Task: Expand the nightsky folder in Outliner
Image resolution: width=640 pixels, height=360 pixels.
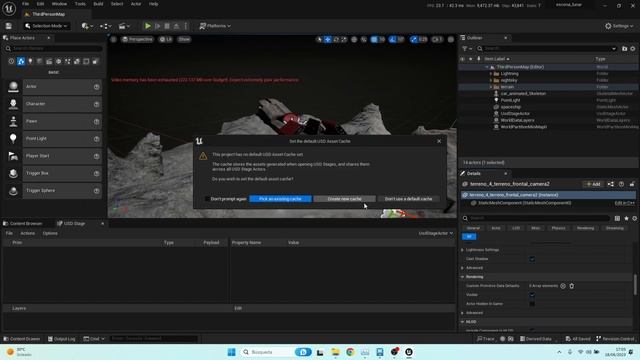Action: [491, 80]
